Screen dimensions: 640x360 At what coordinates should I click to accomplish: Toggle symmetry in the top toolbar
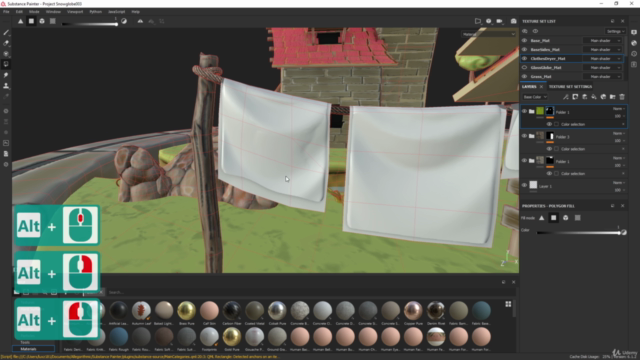tap(140, 21)
